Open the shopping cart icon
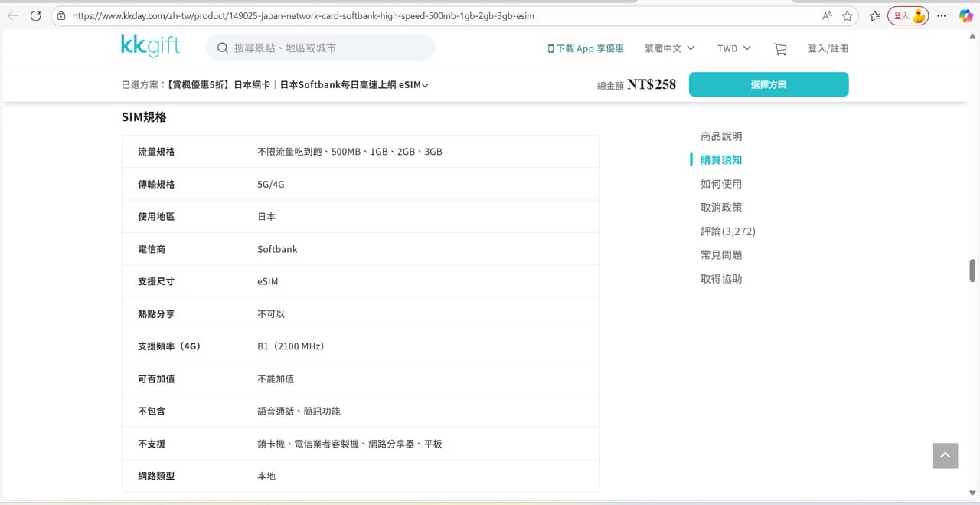The height and width of the screenshot is (505, 980). tap(780, 48)
